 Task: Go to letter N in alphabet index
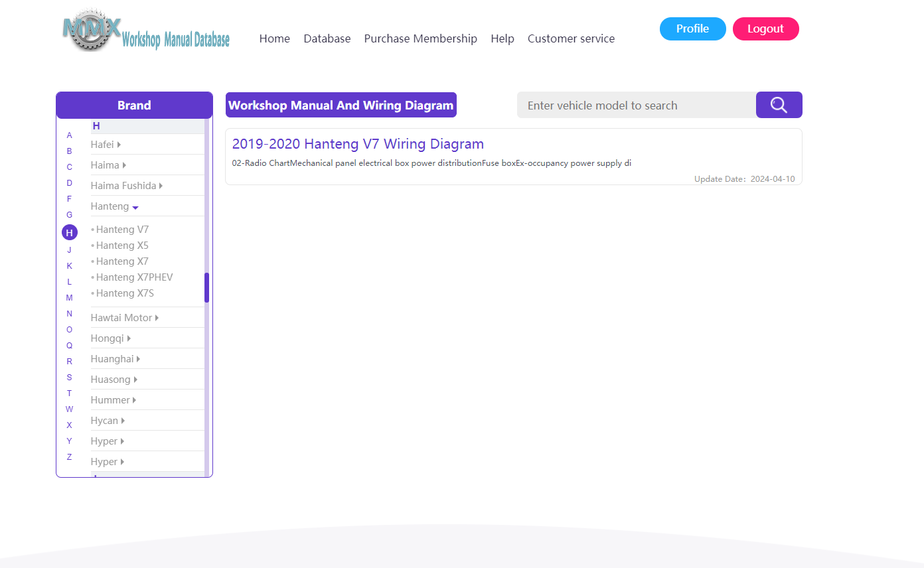point(69,314)
